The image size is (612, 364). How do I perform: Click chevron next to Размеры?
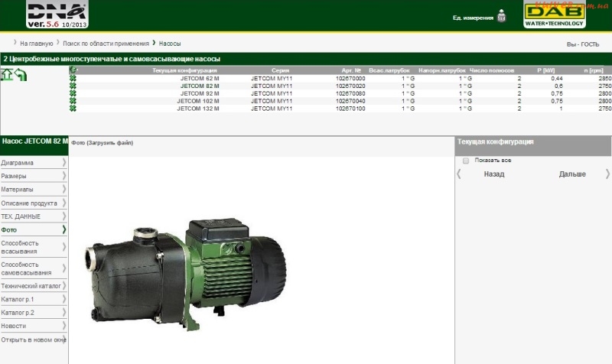pyautogui.click(x=64, y=176)
